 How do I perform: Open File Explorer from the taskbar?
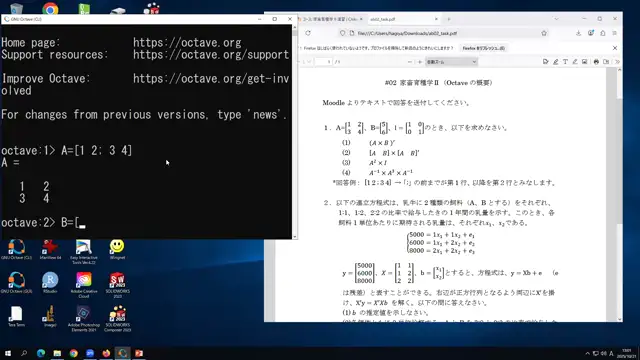pos(57,353)
